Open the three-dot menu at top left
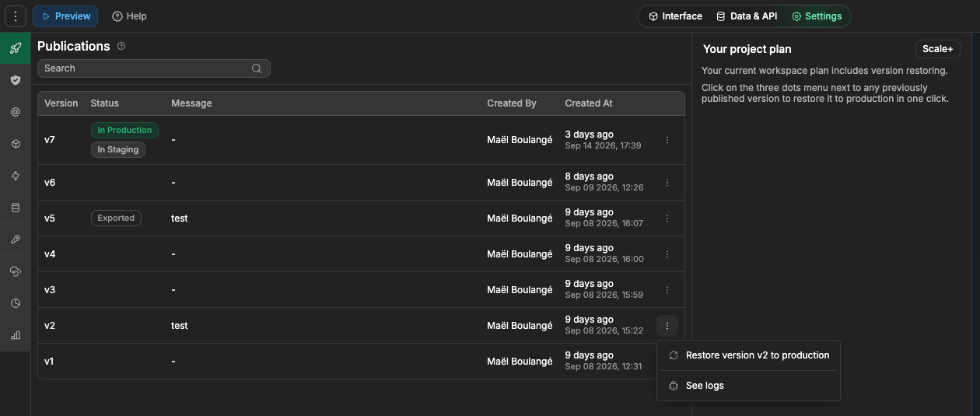This screenshot has width=980, height=416. (x=16, y=16)
